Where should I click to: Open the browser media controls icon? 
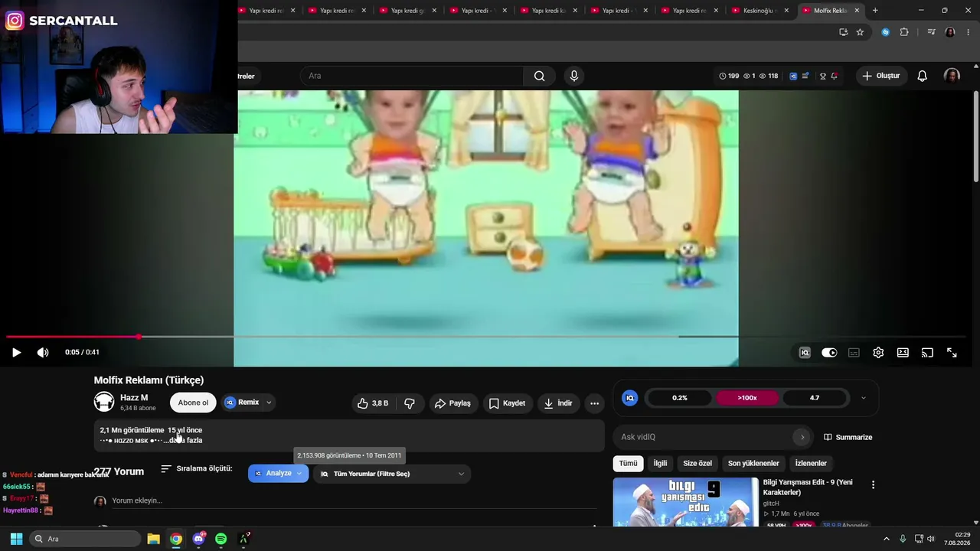point(931,32)
